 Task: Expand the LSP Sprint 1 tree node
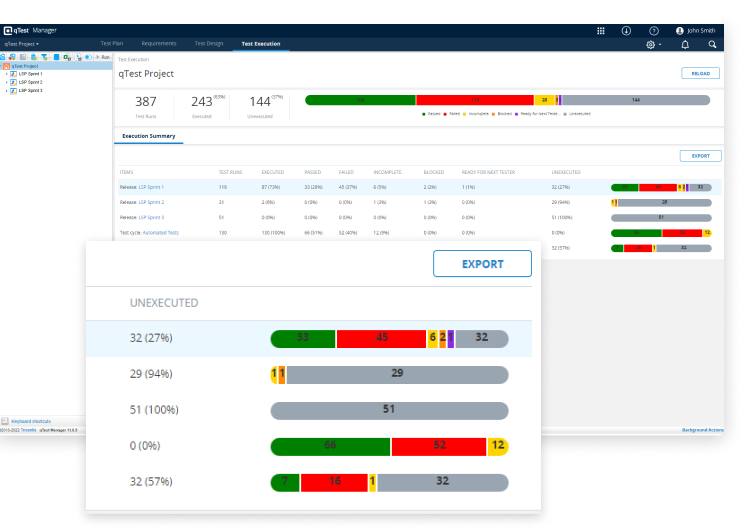[5, 74]
